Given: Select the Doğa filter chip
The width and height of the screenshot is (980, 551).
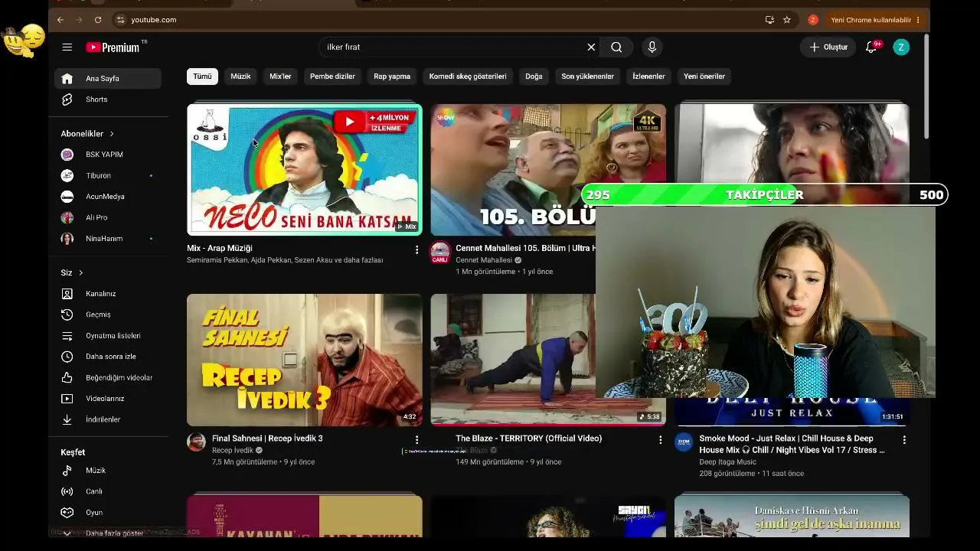Looking at the screenshot, I should pos(534,77).
